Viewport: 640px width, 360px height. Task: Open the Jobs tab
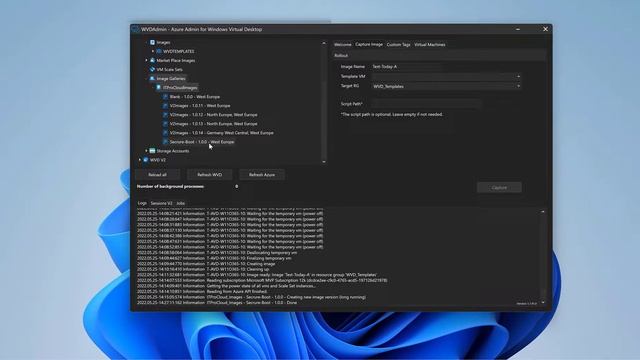click(x=180, y=203)
